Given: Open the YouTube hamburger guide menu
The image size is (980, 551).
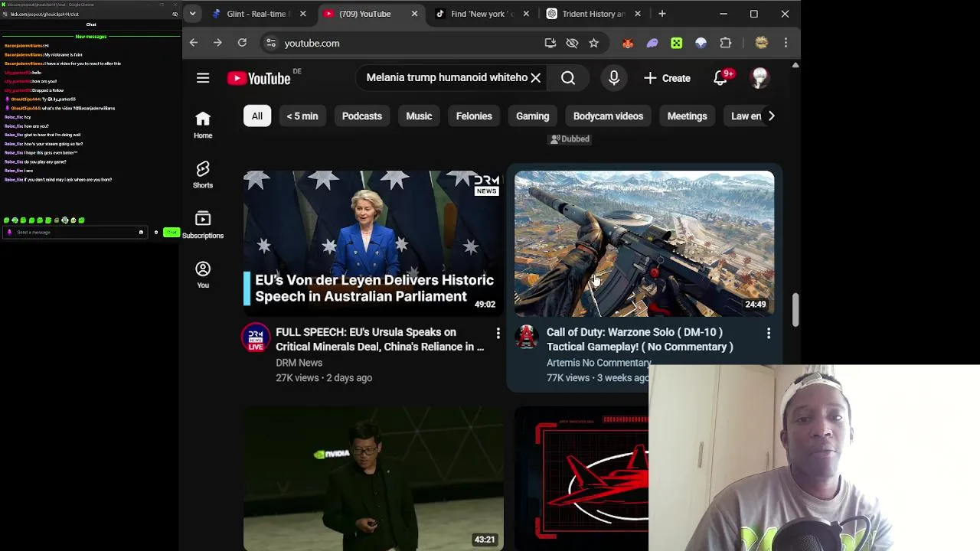Looking at the screenshot, I should click(203, 78).
